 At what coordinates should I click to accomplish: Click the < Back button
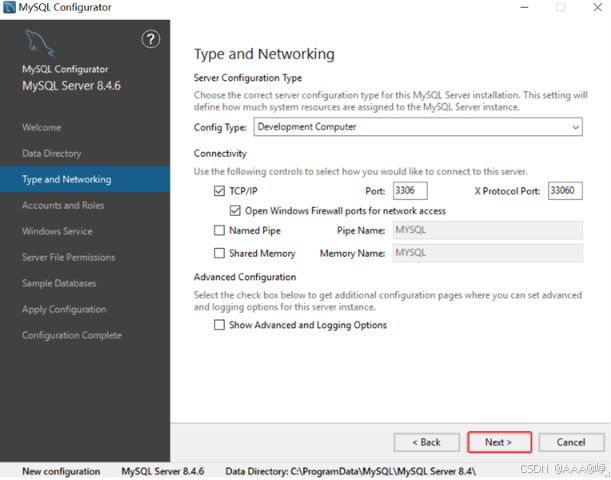coord(427,443)
